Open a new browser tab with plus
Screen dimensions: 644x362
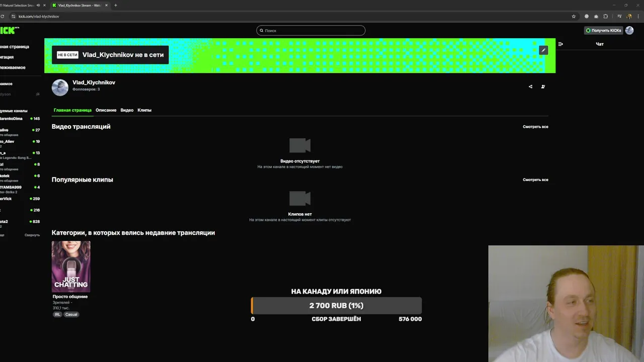coord(116,5)
